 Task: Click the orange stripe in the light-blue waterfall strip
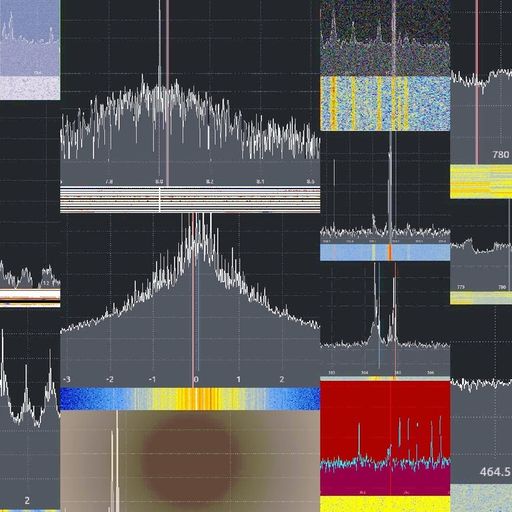click(390, 252)
